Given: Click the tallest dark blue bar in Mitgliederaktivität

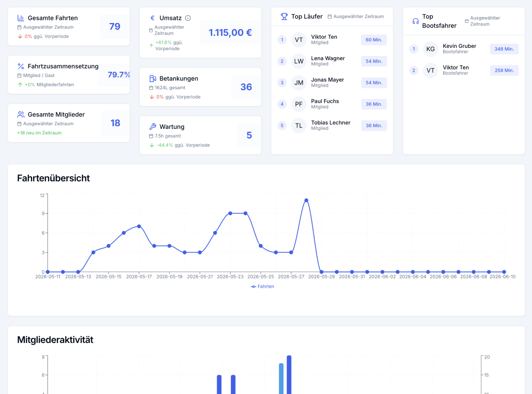Looking at the screenshot, I should (x=289, y=375).
